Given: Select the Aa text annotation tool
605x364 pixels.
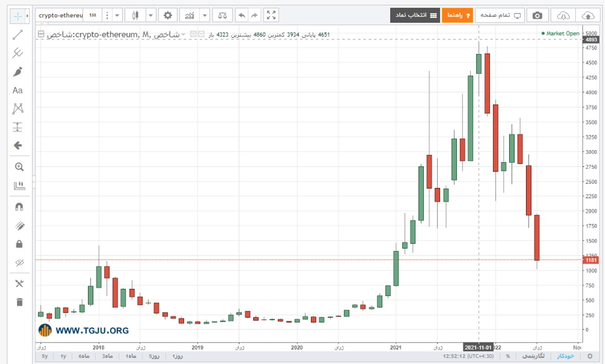Looking at the screenshot, I should (x=18, y=90).
